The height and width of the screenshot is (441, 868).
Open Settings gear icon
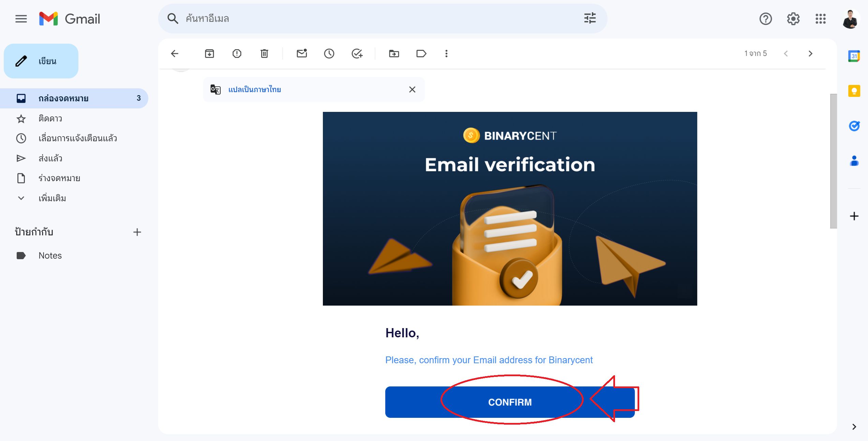tap(793, 19)
